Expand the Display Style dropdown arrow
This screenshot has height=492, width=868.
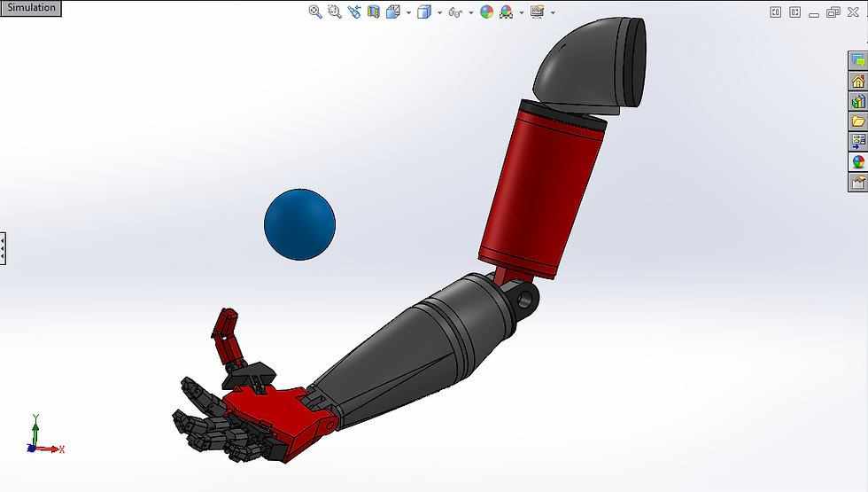[439, 12]
